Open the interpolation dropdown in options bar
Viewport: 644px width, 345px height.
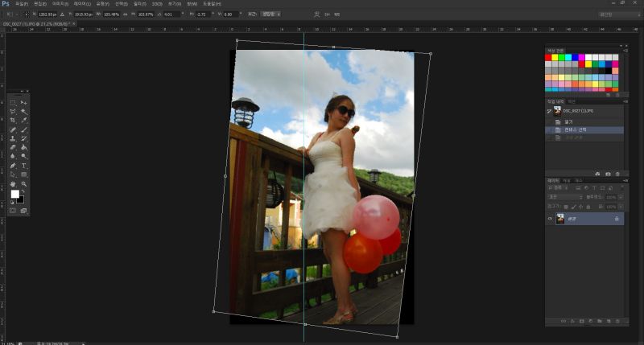click(270, 14)
